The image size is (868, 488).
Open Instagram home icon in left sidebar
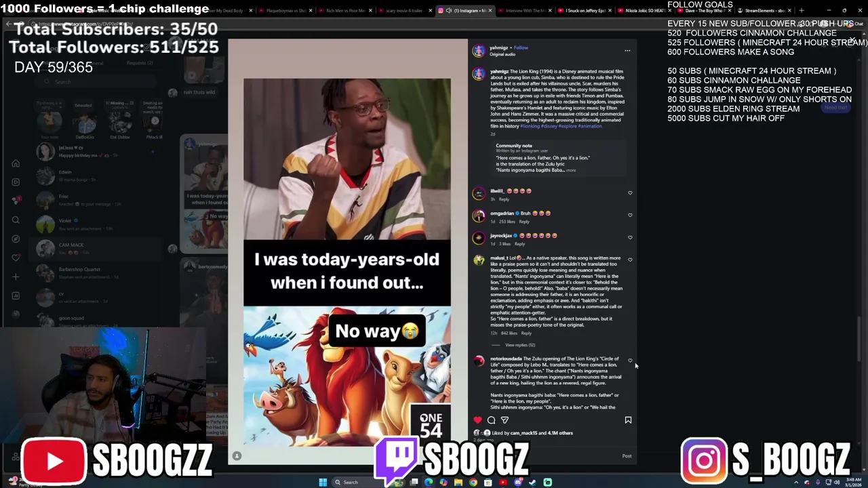coord(16,163)
